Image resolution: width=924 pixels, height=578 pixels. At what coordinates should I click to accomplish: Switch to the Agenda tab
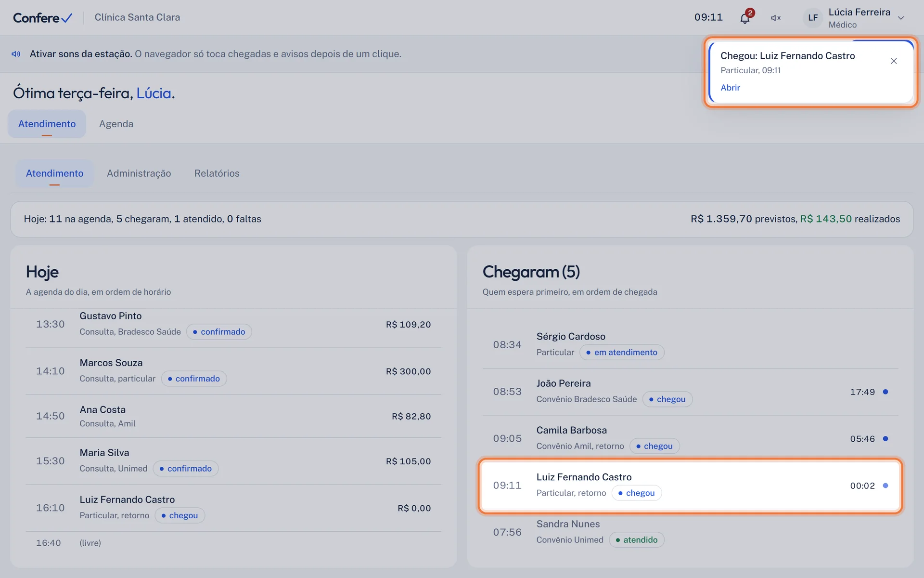[x=116, y=124]
